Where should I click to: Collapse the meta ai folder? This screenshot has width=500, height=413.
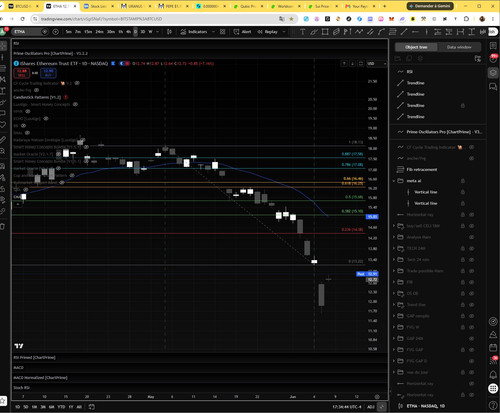tap(394, 181)
